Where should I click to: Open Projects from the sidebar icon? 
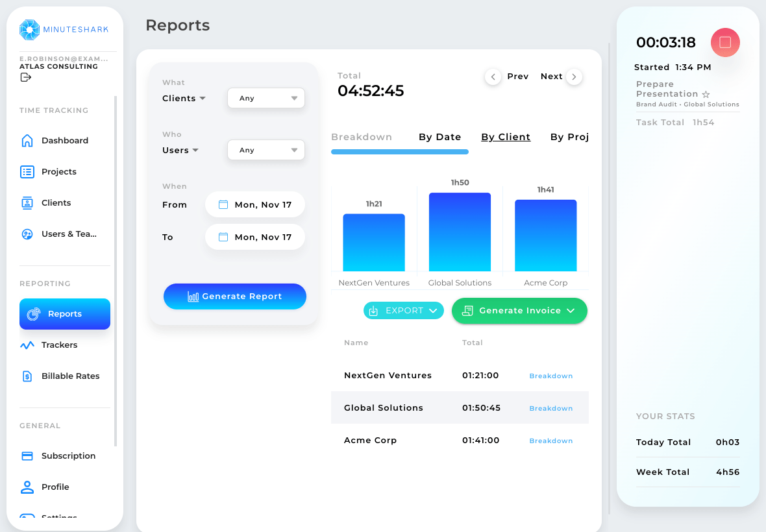point(26,171)
